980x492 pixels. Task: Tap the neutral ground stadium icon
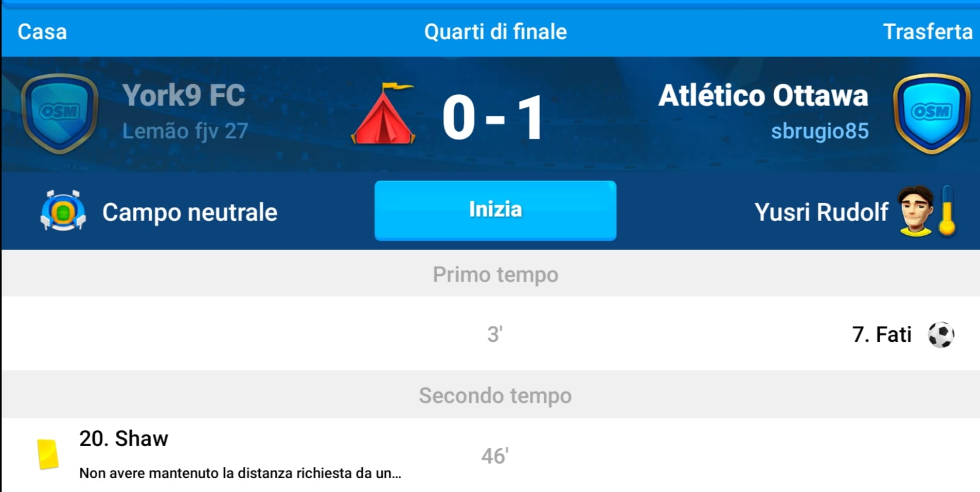pyautogui.click(x=63, y=211)
